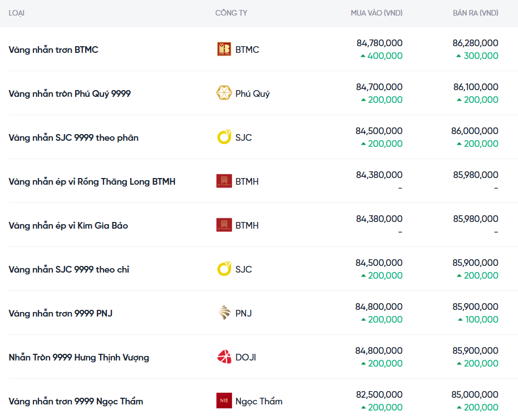Screen dimensions: 518x420
Task: Select the LOẠI column header
Action: click(x=17, y=13)
